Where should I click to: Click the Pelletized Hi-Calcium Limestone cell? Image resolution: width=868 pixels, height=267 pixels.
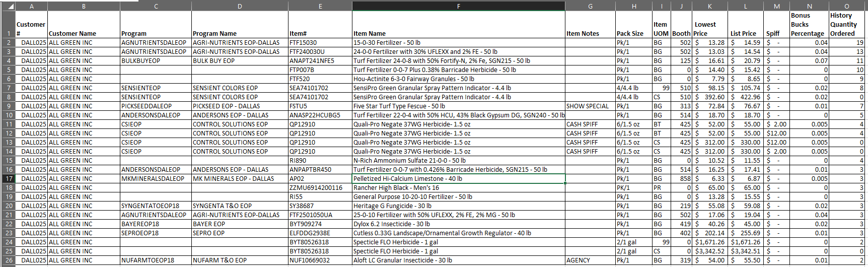coord(458,178)
